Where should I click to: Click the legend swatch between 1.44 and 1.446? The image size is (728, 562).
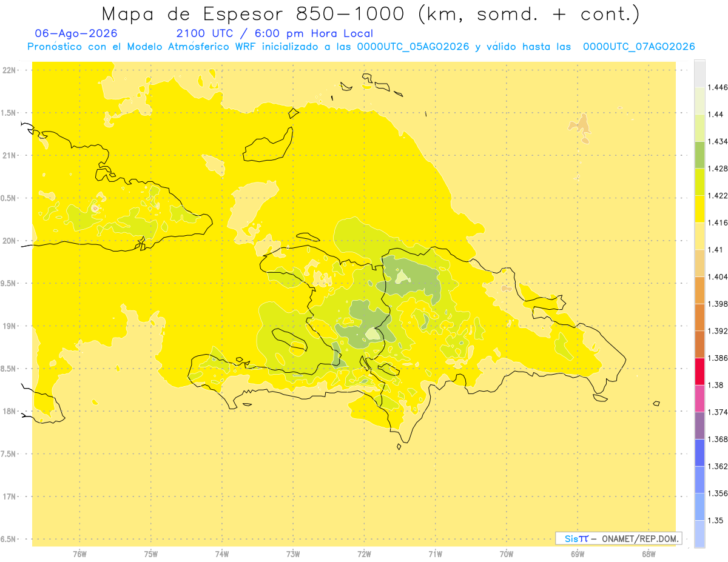(x=699, y=100)
